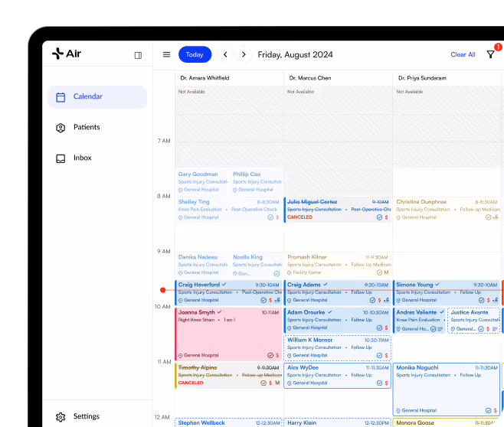Click the Inbox tray icon
The height and width of the screenshot is (427, 504).
(x=61, y=158)
